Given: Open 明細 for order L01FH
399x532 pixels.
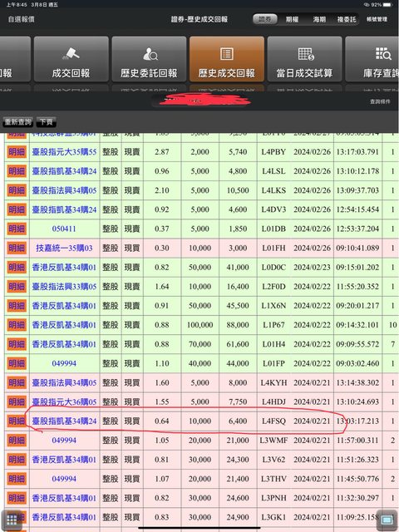Looking at the screenshot, I should 17,248.
